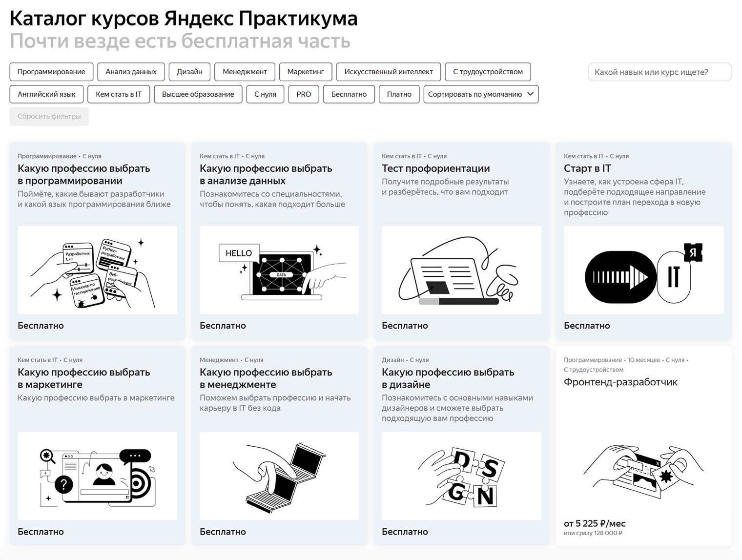Click Бесплатно label on Старт в IT card

pos(587,326)
